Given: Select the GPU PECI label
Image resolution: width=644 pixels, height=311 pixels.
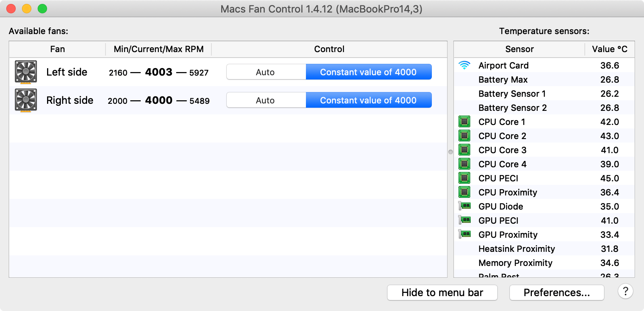Looking at the screenshot, I should 498,221.
